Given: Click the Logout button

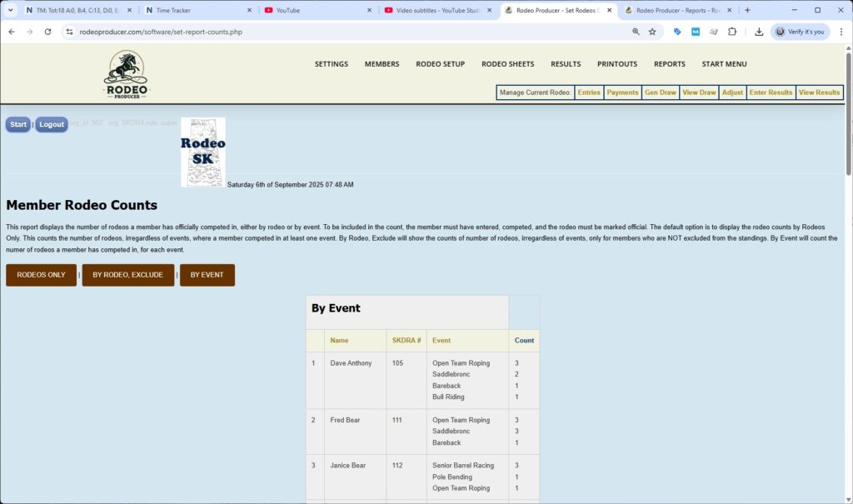Looking at the screenshot, I should (52, 123).
